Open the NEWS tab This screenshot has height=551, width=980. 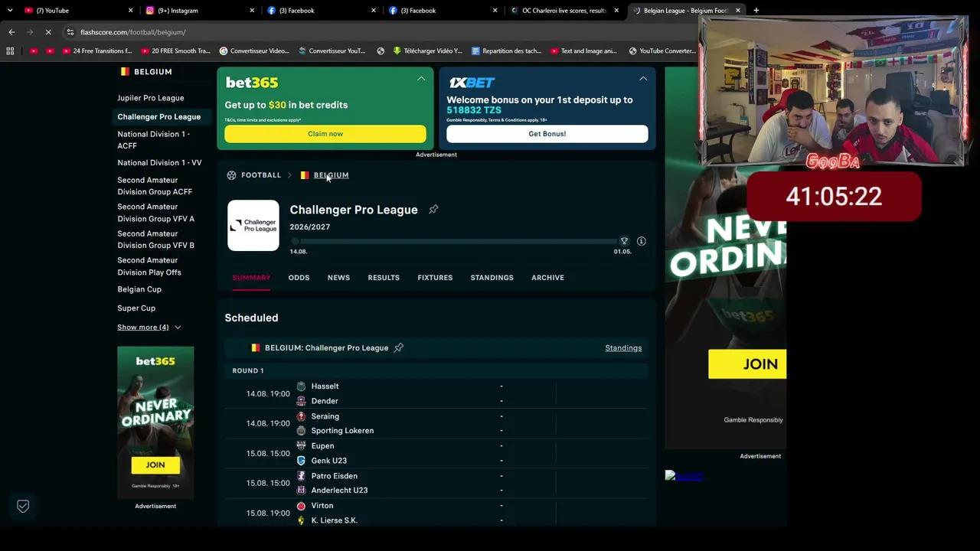pyautogui.click(x=338, y=278)
